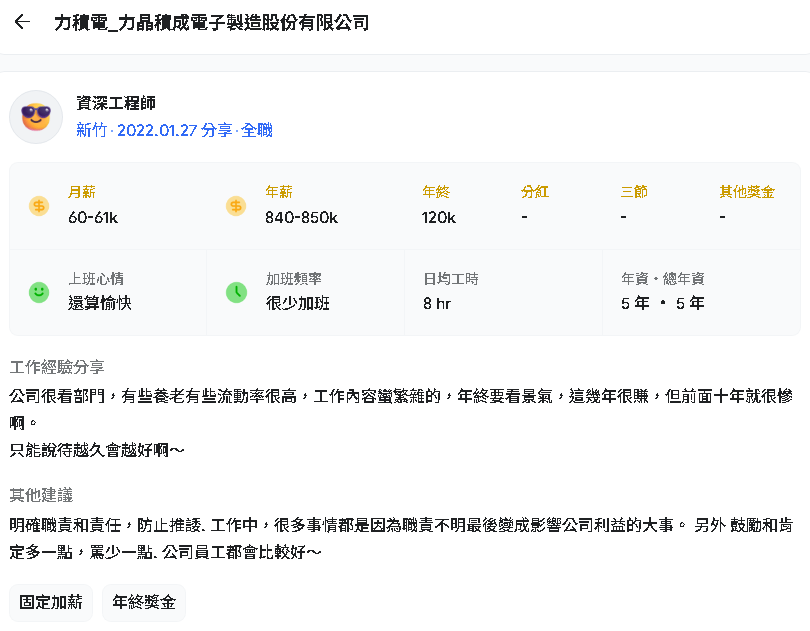This screenshot has height=631, width=810.
Task: Click the 分紅 label
Action: (535, 192)
